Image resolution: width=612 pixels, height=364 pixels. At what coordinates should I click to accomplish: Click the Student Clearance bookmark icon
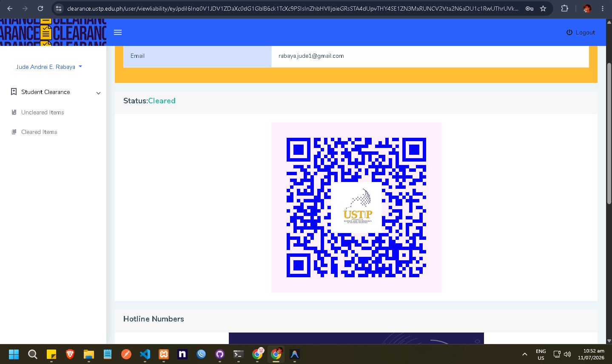(x=14, y=92)
